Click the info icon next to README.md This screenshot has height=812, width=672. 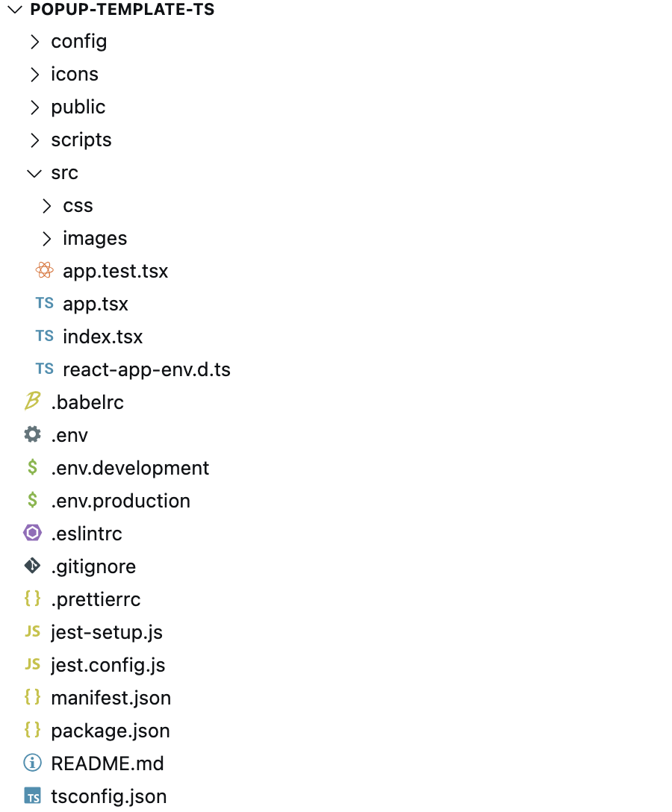[x=32, y=763]
